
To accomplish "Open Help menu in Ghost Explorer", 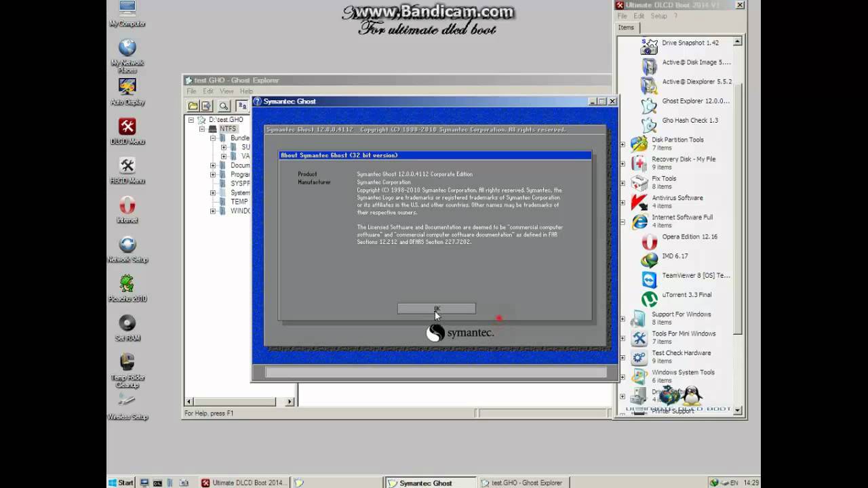I will point(246,91).
